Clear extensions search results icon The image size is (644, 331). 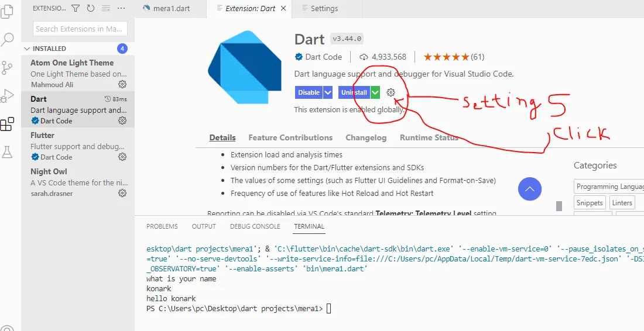click(x=106, y=8)
